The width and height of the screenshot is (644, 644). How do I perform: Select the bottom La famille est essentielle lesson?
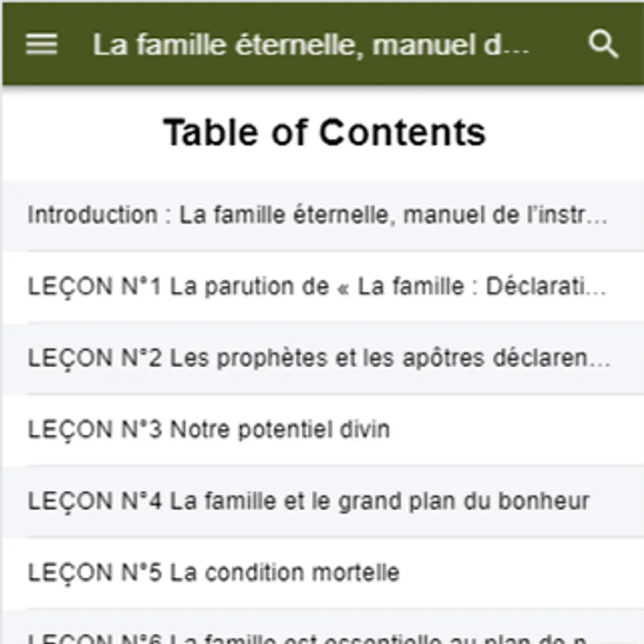click(x=308, y=635)
